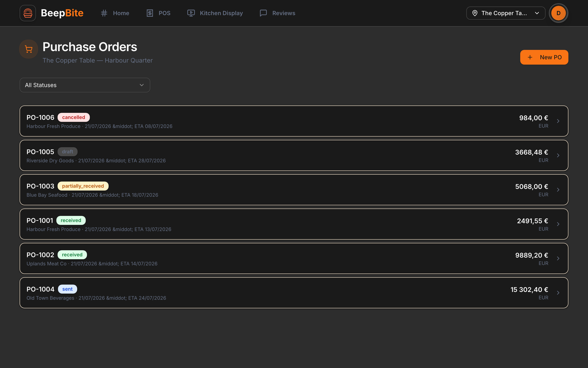Select the PO-1001 order title
588x368 pixels.
click(x=40, y=221)
